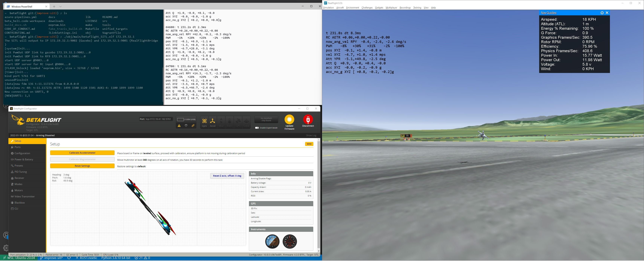Click the Update Firmware chip icon
The height and width of the screenshot is (261, 644).
289,120
